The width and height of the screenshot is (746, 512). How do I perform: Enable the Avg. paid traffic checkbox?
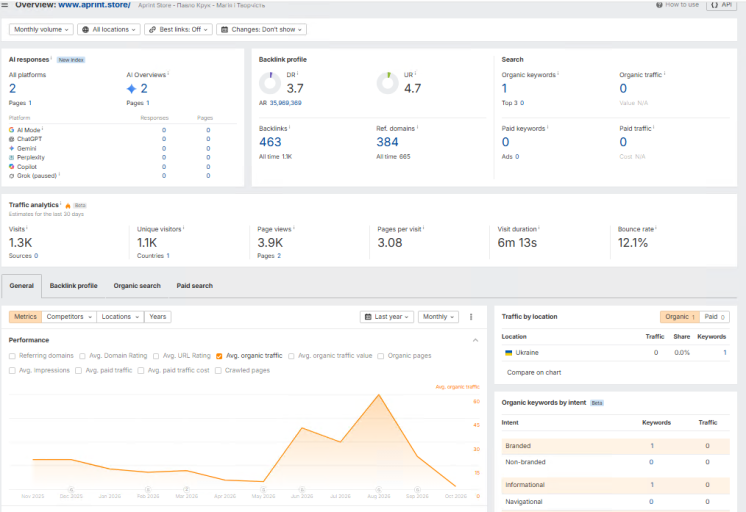(79, 371)
